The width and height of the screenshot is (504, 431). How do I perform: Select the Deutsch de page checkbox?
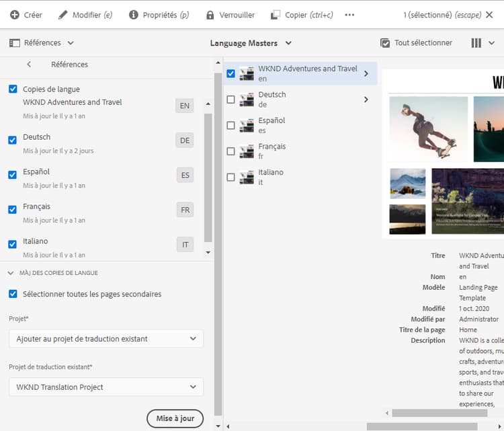pyautogui.click(x=230, y=100)
